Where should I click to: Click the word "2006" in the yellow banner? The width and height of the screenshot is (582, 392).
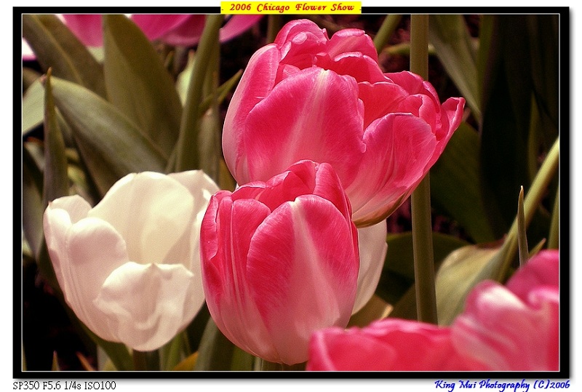pyautogui.click(x=240, y=7)
